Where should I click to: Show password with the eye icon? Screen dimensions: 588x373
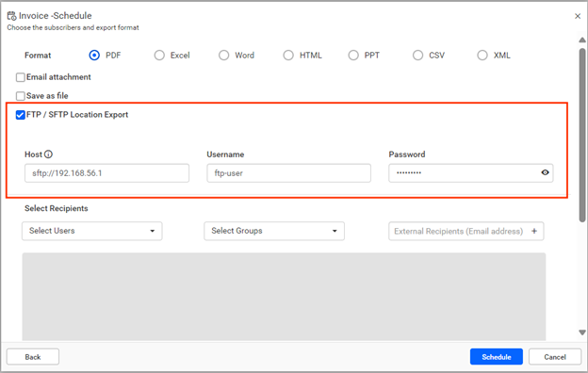(545, 172)
